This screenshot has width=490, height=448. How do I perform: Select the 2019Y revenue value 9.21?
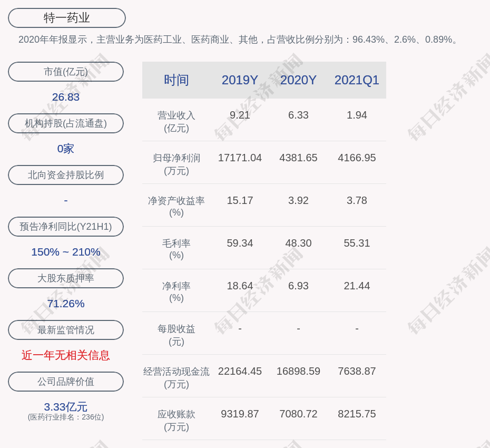pyautogui.click(x=240, y=115)
